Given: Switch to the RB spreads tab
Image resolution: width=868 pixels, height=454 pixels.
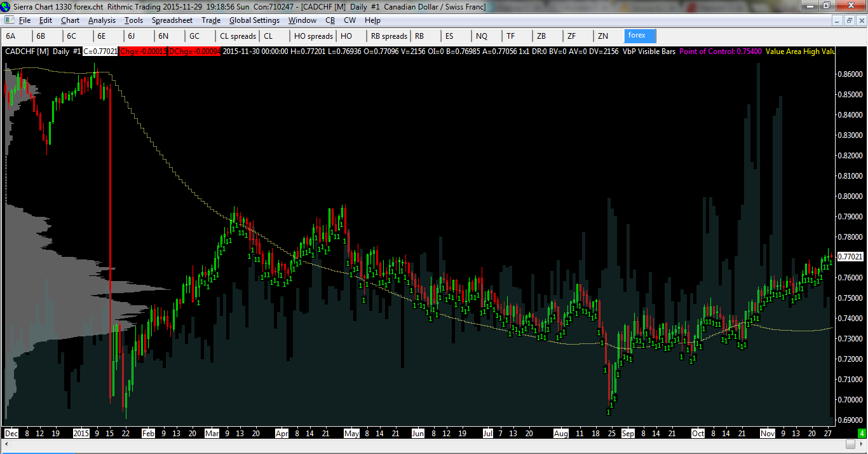Looking at the screenshot, I should 389,36.
